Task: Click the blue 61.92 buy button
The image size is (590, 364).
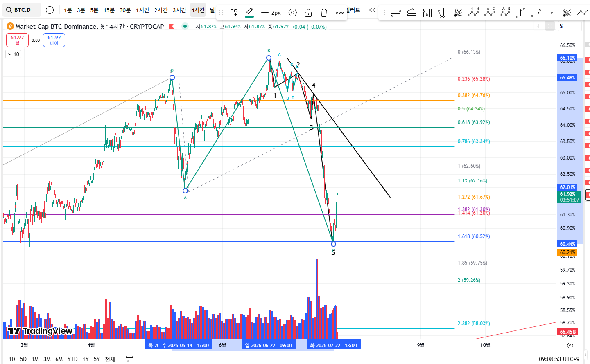Action: tap(54, 40)
